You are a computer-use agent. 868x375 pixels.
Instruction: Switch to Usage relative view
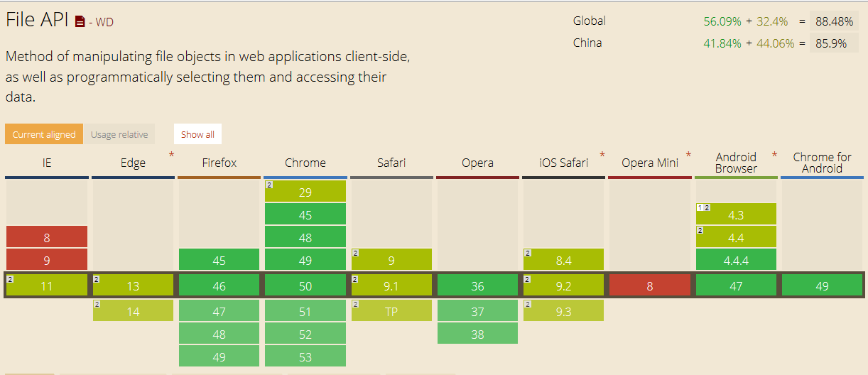(x=119, y=134)
